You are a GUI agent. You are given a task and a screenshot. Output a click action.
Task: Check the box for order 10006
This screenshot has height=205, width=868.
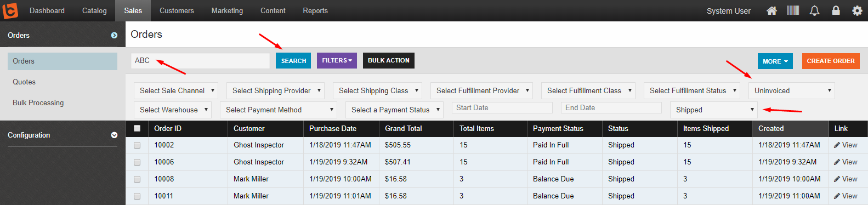137,162
